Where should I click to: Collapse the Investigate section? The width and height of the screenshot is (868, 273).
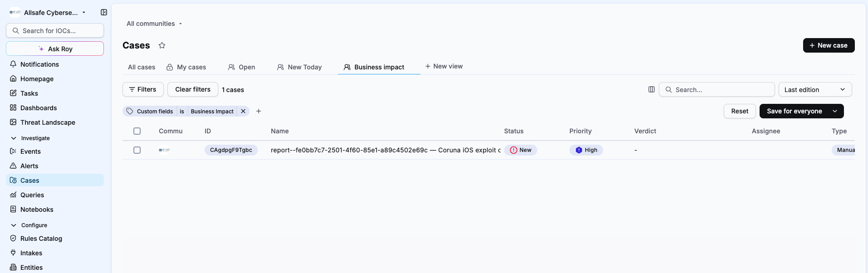(x=14, y=138)
